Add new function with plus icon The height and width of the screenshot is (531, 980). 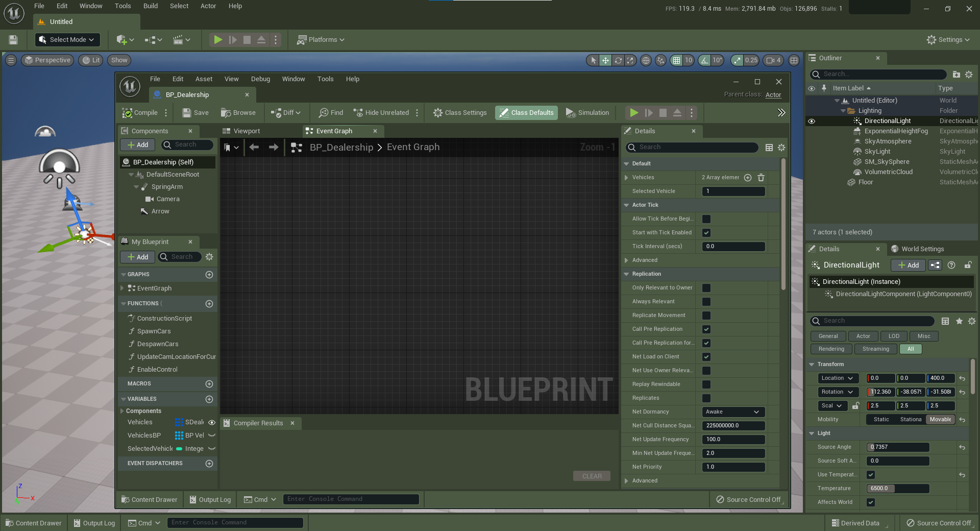pyautogui.click(x=209, y=304)
